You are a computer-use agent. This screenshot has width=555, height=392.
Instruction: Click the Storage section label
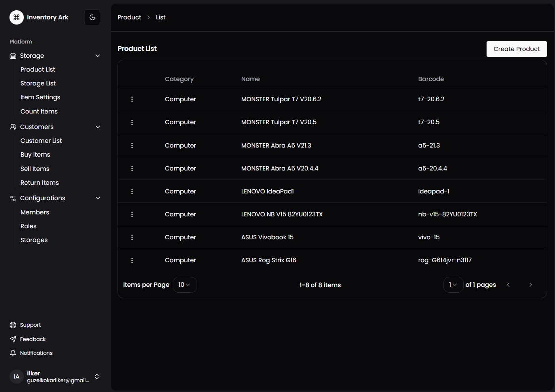[x=32, y=56]
